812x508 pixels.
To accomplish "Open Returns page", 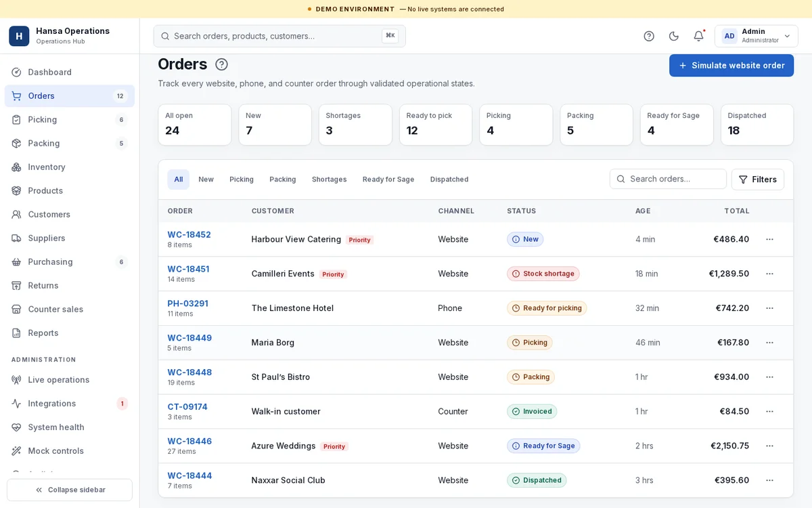I will (x=70, y=286).
